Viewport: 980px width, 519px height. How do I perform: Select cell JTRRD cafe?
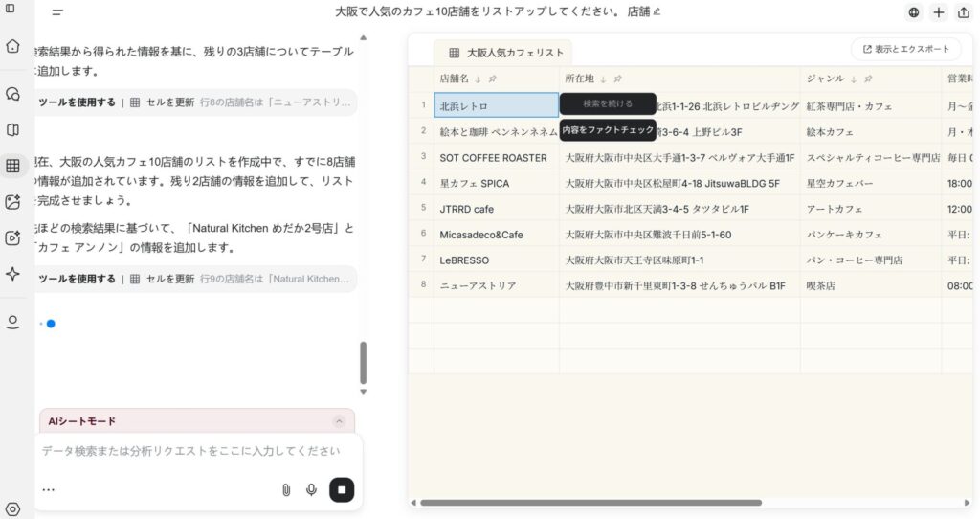tap(497, 209)
